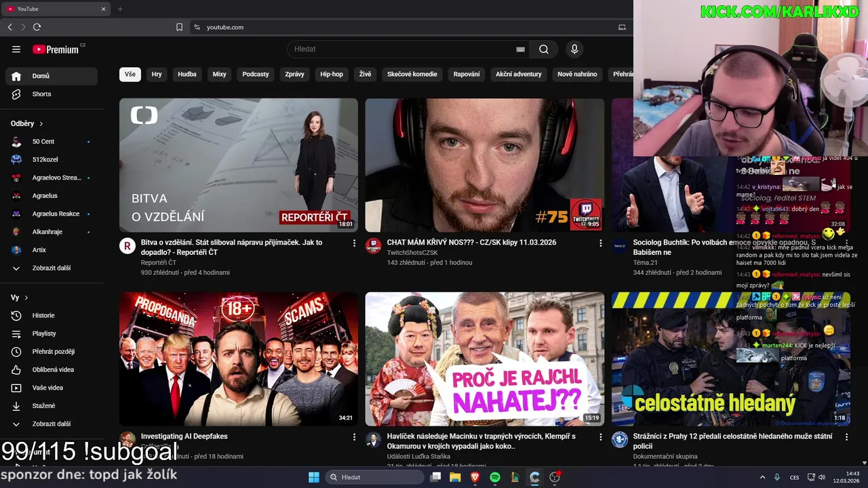Image resolution: width=868 pixels, height=488 pixels.
Task: Select the Podcasty filter chip
Action: tap(256, 75)
